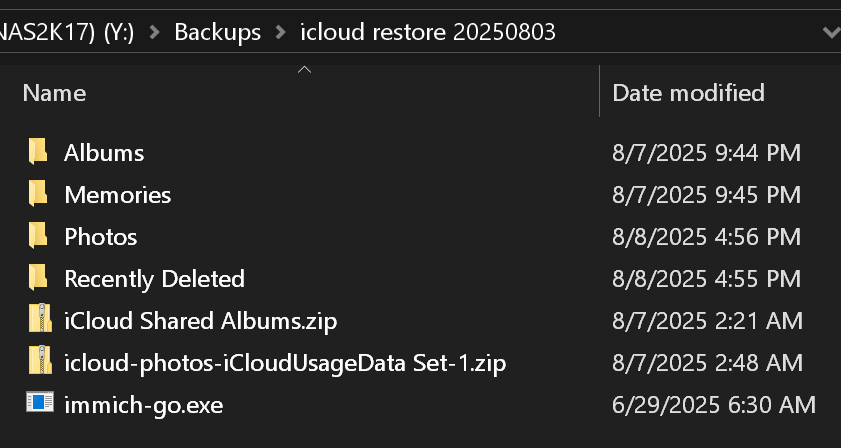Expand the chevron after Backups breadcrumb
The height and width of the screenshot is (448, 841).
[x=281, y=33]
